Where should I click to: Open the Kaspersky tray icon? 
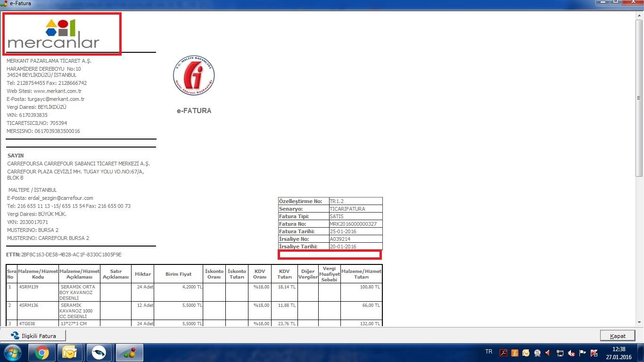pyautogui.click(x=594, y=353)
